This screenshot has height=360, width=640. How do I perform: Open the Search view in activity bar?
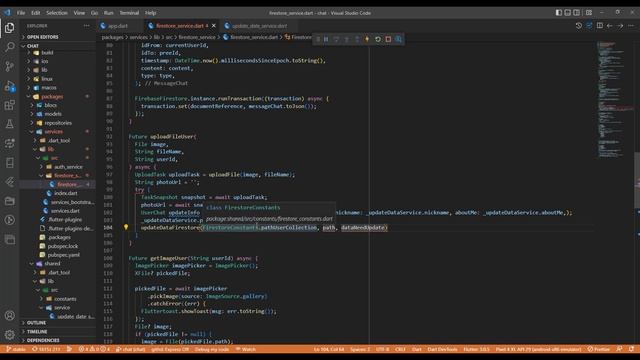[x=9, y=47]
